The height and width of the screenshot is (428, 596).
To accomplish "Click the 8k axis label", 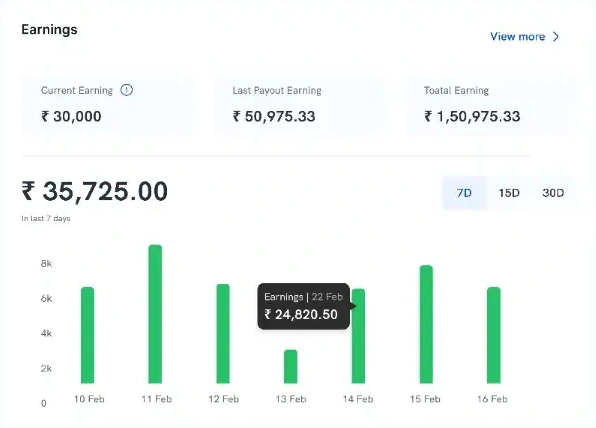I will point(46,264).
